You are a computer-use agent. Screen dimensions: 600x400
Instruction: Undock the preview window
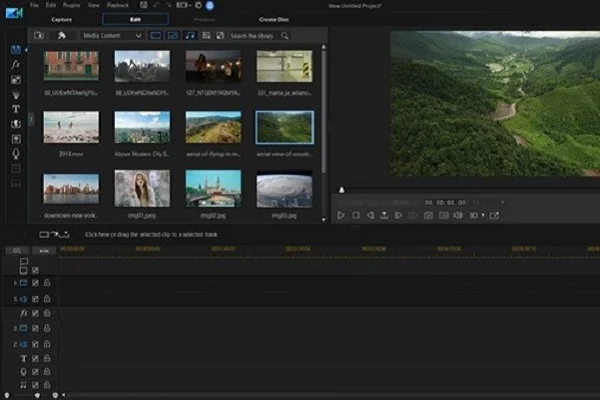point(494,215)
